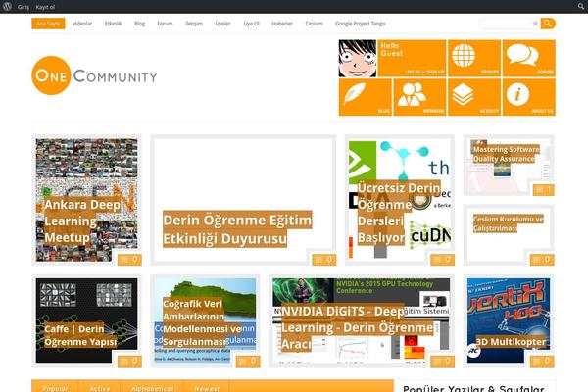Open the Blog feather tile

click(x=366, y=97)
